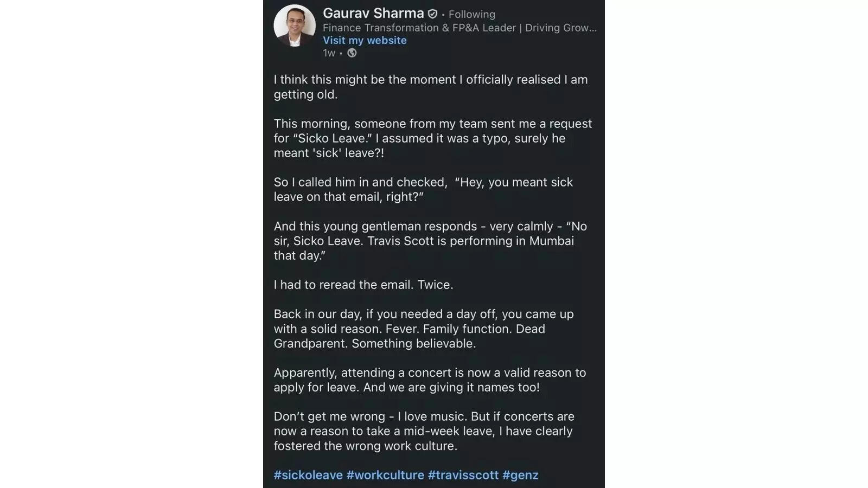
Task: Click the line "I had to reread the email"
Action: coord(363,284)
